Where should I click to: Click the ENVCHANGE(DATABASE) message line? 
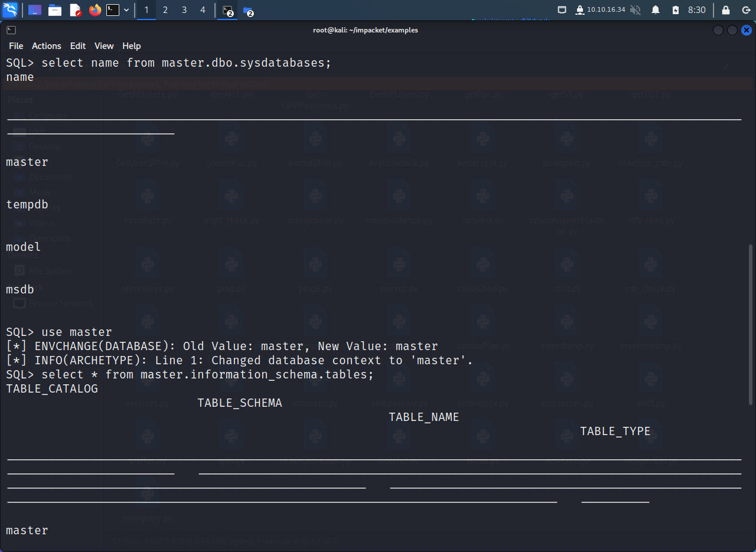pos(222,346)
